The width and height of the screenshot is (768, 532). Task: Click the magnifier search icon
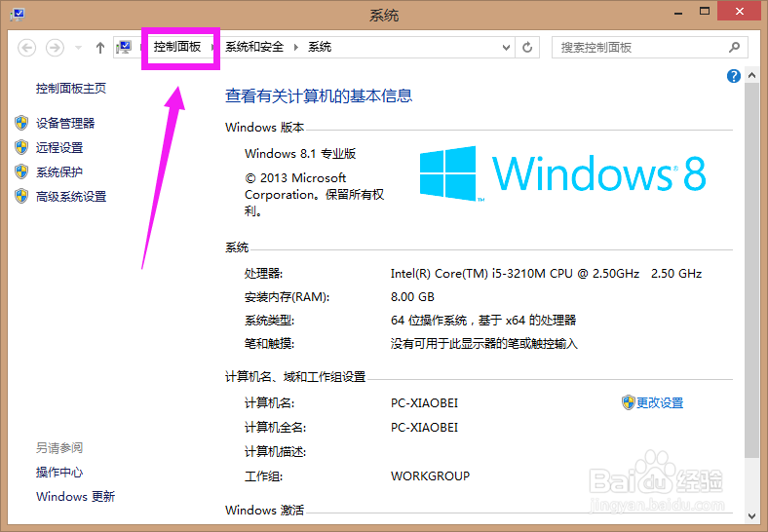(734, 48)
